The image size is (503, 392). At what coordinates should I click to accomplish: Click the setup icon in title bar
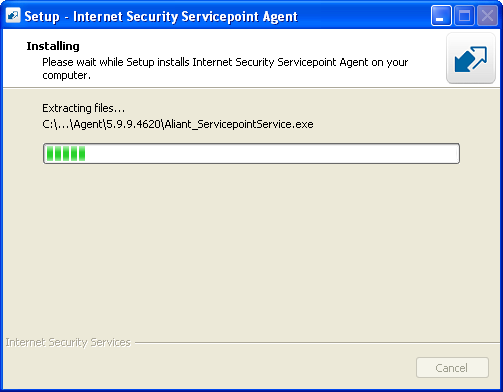pos(13,16)
